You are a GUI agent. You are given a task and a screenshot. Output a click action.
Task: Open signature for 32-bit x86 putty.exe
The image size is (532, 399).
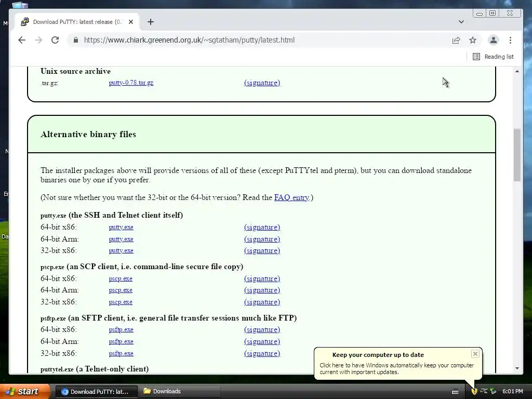(262, 251)
